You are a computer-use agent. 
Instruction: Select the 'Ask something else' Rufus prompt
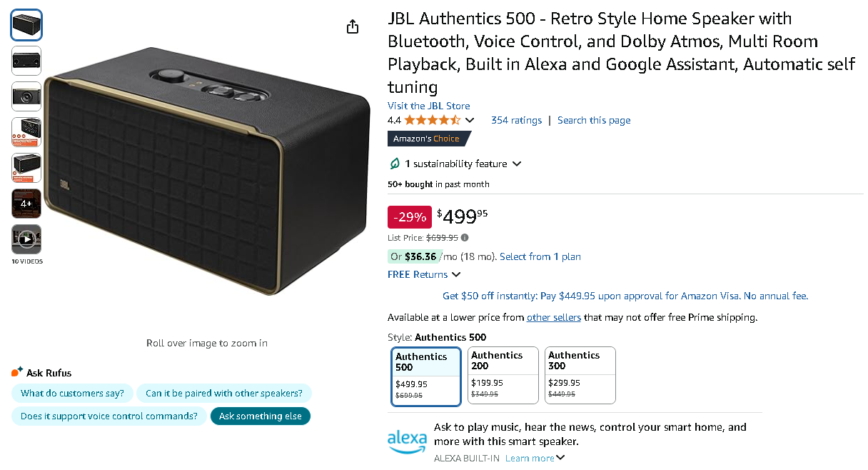(260, 416)
